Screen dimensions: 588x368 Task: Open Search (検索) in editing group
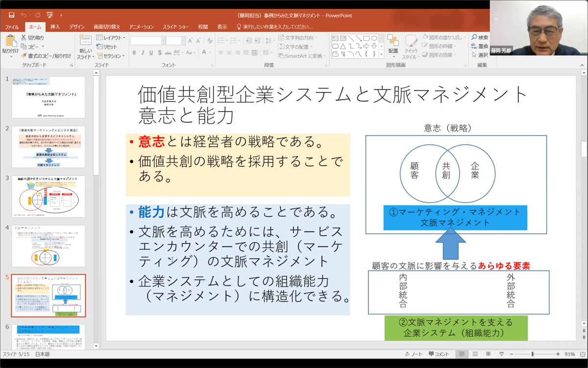tap(480, 38)
